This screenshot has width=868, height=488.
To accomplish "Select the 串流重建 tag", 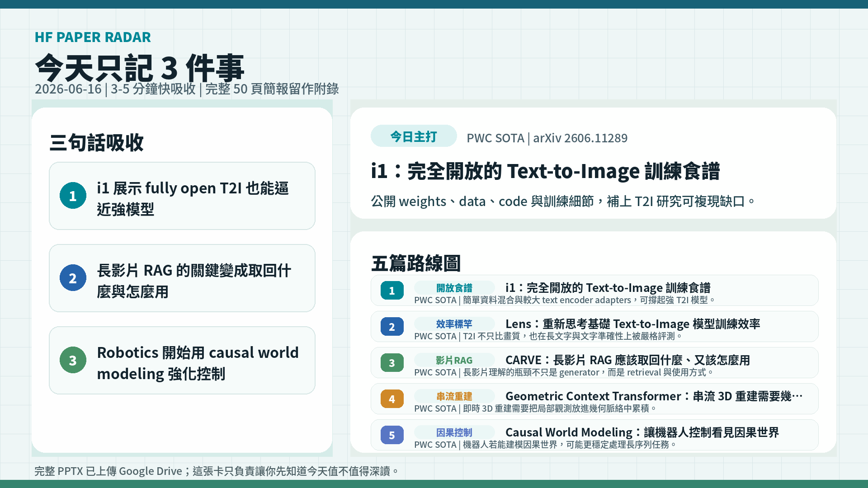I will (x=454, y=396).
